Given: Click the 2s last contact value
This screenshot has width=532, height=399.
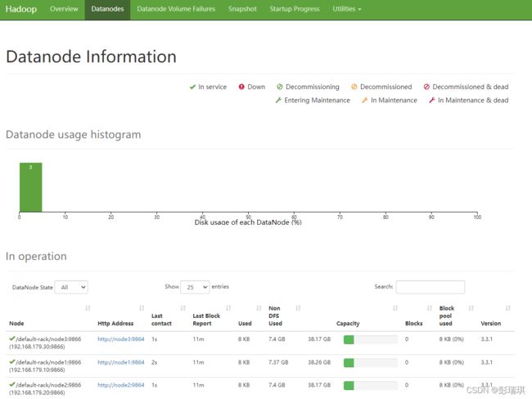Looking at the screenshot, I should pyautogui.click(x=155, y=362).
